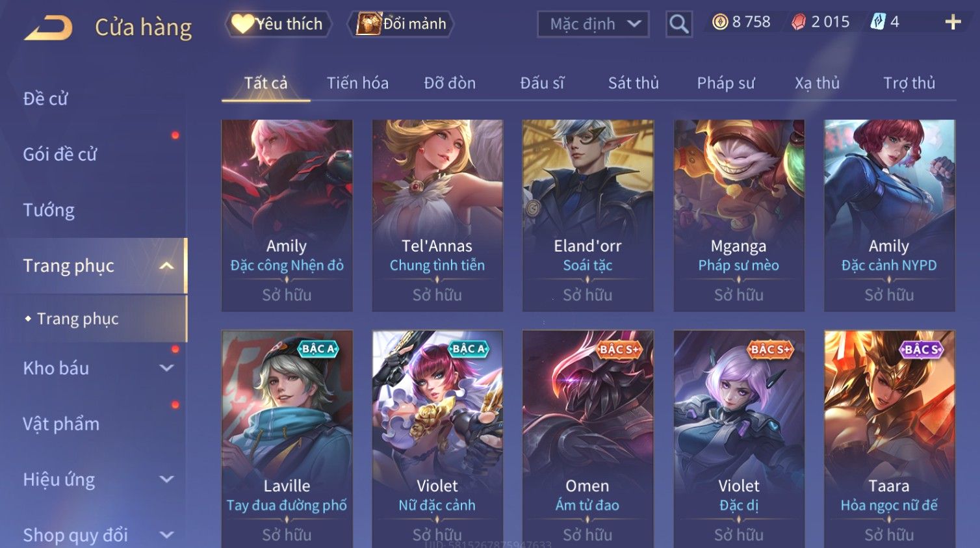Open the search magnifier icon
The width and height of the screenshot is (980, 548).
click(678, 24)
